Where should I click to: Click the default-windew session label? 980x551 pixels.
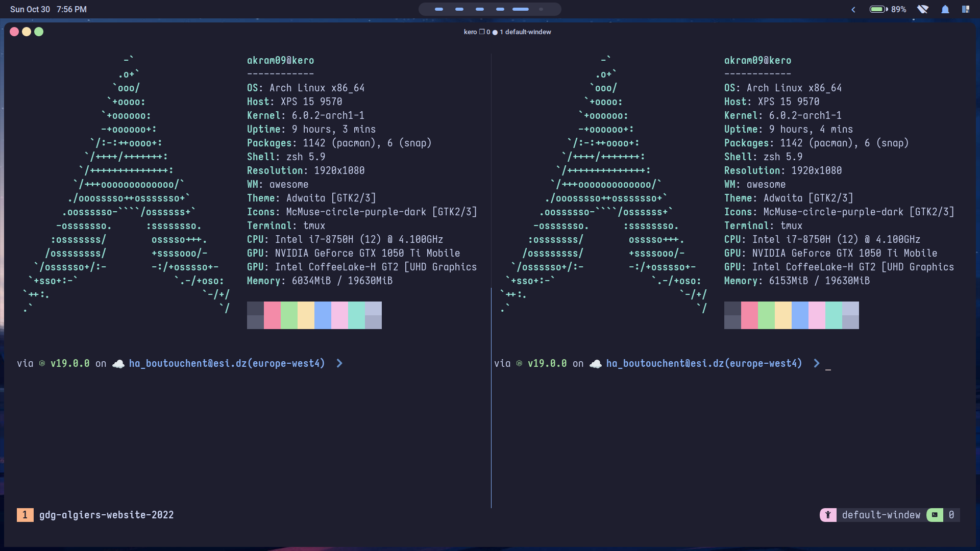(x=881, y=515)
